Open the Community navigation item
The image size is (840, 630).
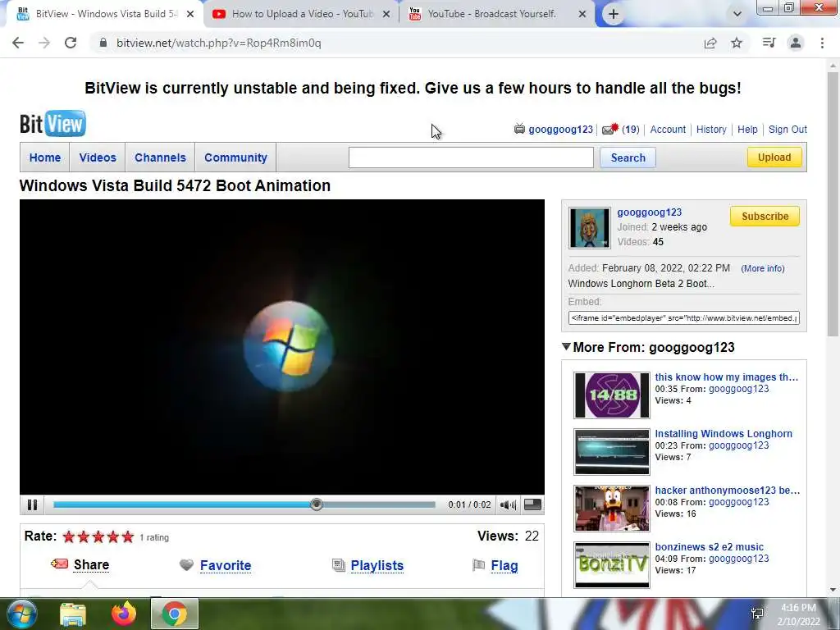(235, 157)
